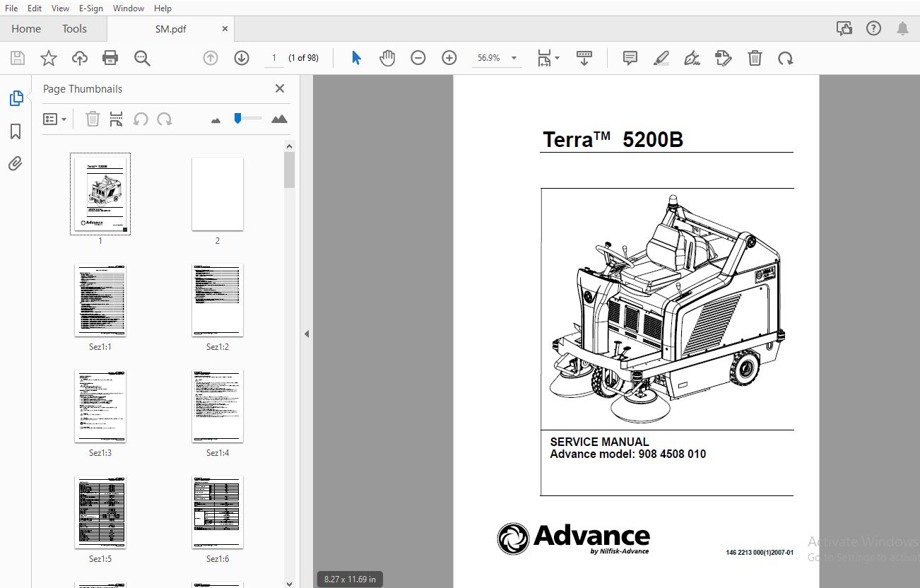This screenshot has height=588, width=920.
Task: Switch to the Home tab
Action: [26, 28]
